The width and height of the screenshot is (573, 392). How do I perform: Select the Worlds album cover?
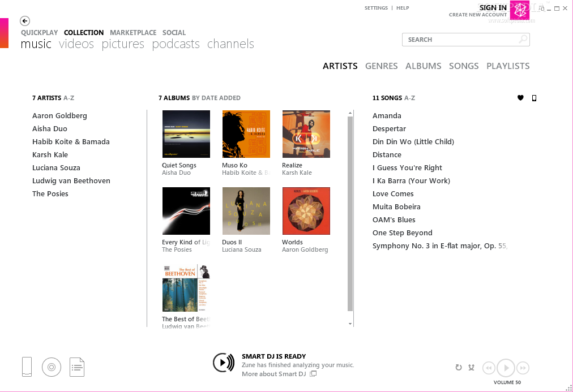pyautogui.click(x=306, y=211)
